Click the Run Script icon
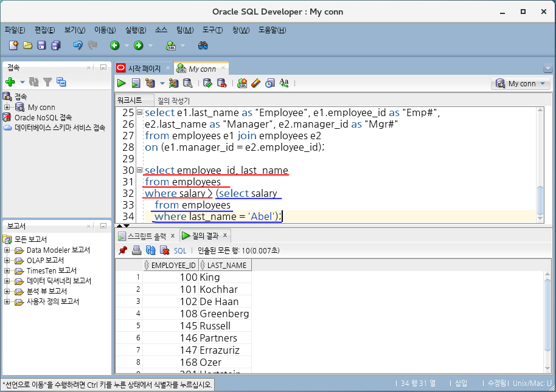The height and width of the screenshot is (392, 556). click(136, 83)
